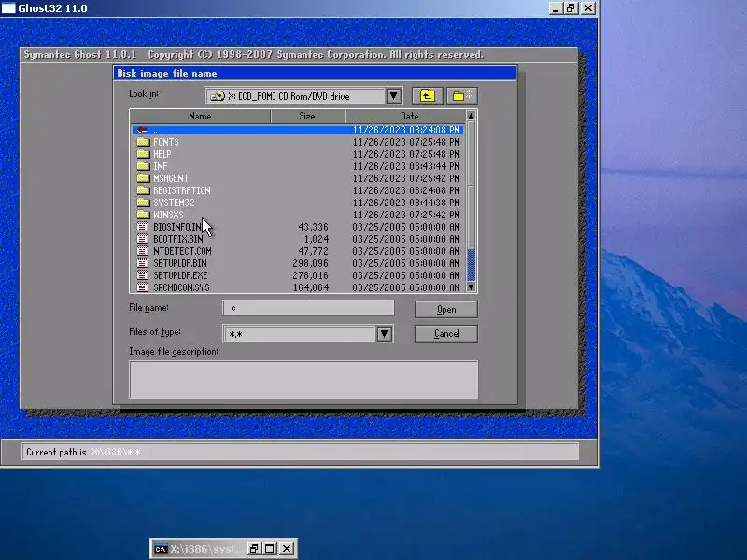Click the INF folder icon
The image size is (747, 560).
[143, 166]
